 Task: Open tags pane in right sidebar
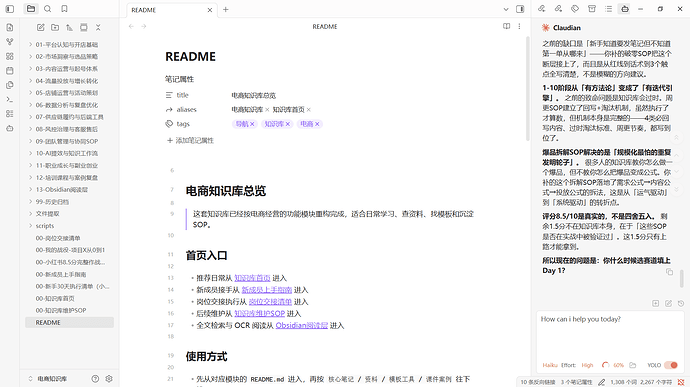tap(575, 9)
